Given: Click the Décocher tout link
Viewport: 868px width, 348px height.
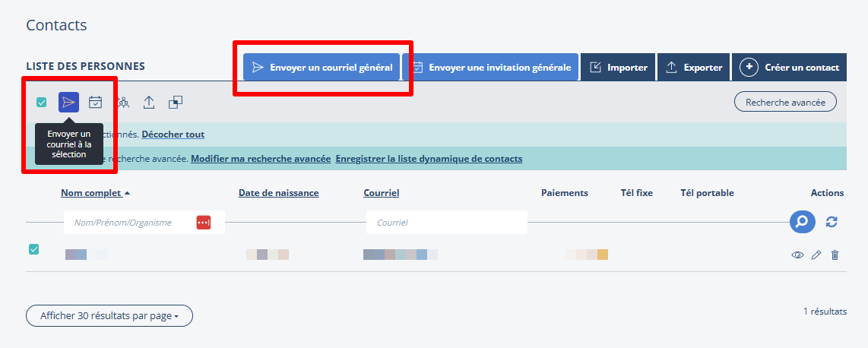Looking at the screenshot, I should coord(173,134).
